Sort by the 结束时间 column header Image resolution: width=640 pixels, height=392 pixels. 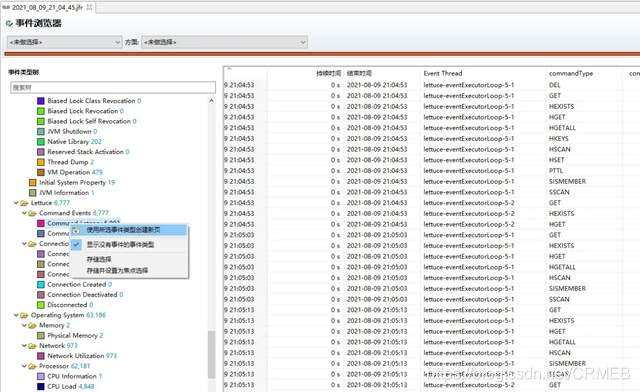(359, 74)
